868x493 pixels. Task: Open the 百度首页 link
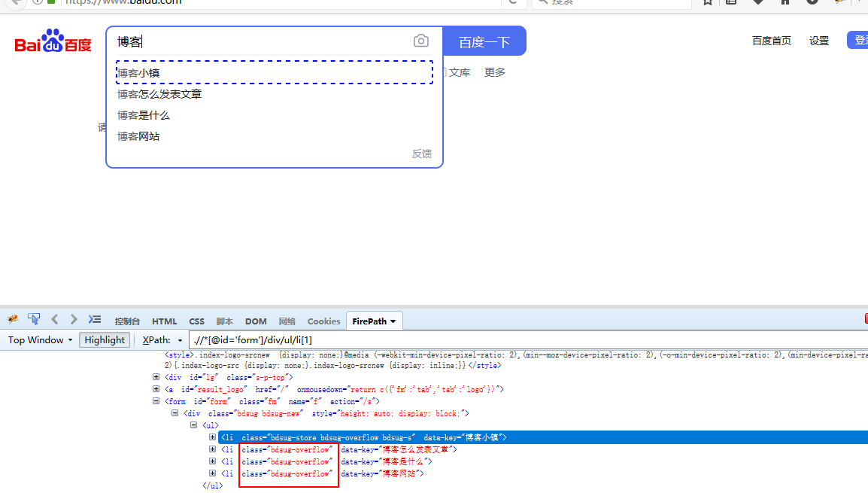[771, 41]
